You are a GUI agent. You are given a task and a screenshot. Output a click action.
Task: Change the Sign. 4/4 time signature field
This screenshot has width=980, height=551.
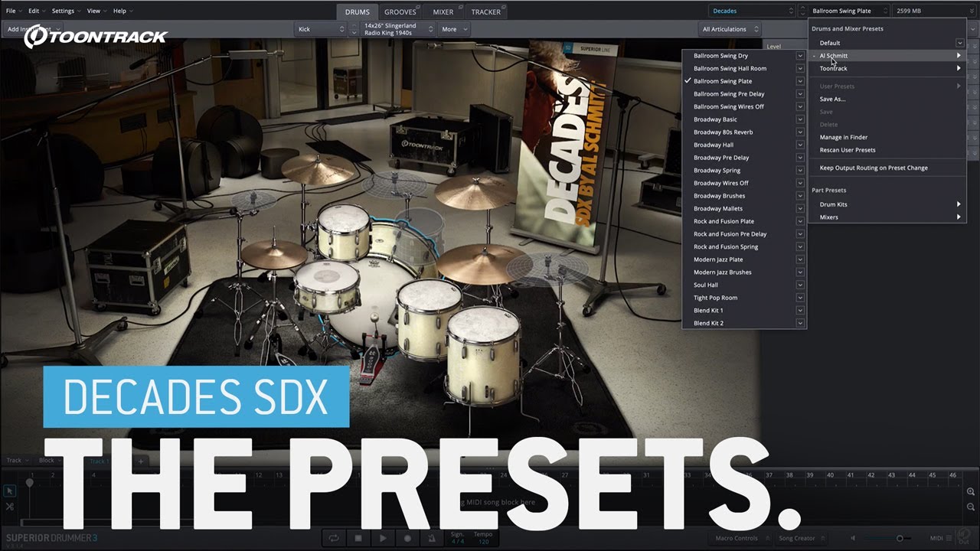click(x=456, y=538)
